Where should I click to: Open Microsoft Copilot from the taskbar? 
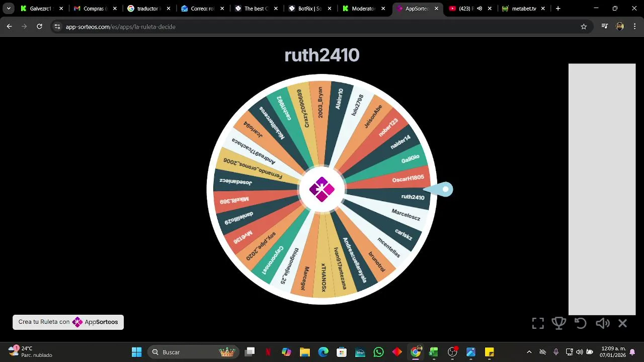286,352
